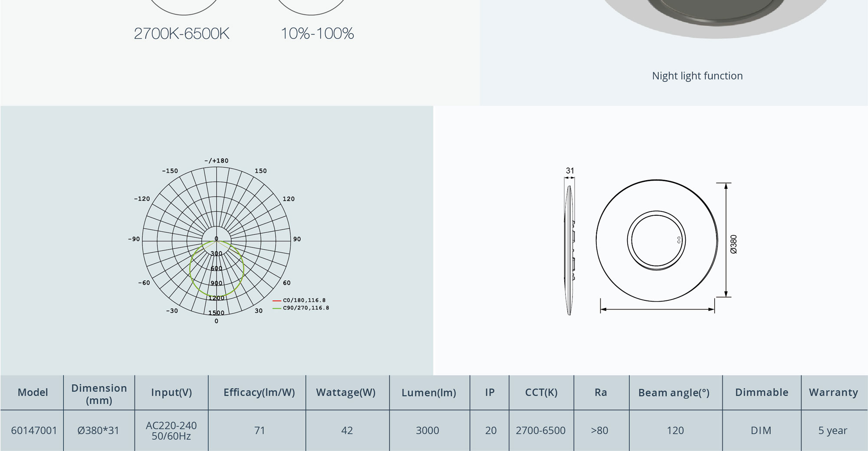Click the 'Dimmable' column header
Screen dimensions: 868x451
coord(762,392)
